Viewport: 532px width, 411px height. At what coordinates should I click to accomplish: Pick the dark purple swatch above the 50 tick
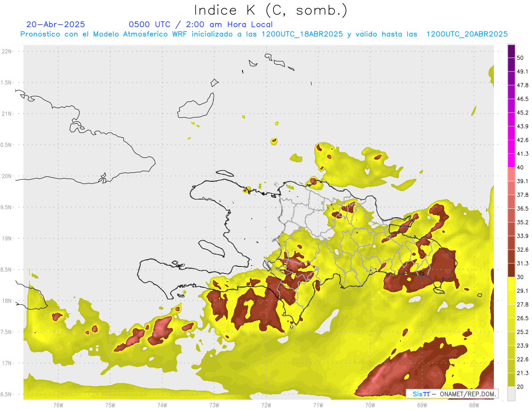(511, 51)
